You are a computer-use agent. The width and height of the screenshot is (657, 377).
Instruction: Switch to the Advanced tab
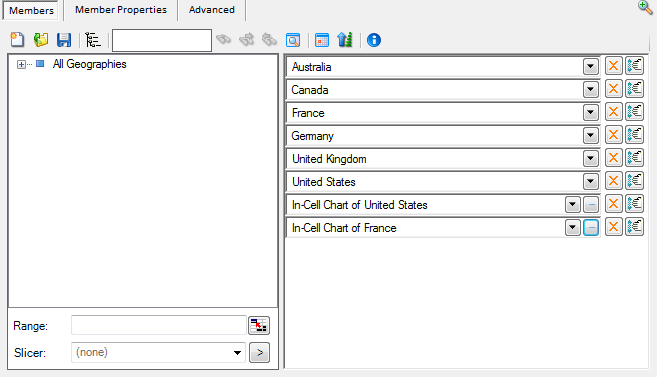tap(212, 10)
